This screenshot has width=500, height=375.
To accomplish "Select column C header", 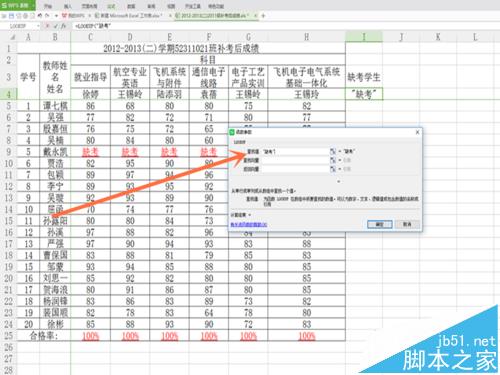I will click(90, 37).
